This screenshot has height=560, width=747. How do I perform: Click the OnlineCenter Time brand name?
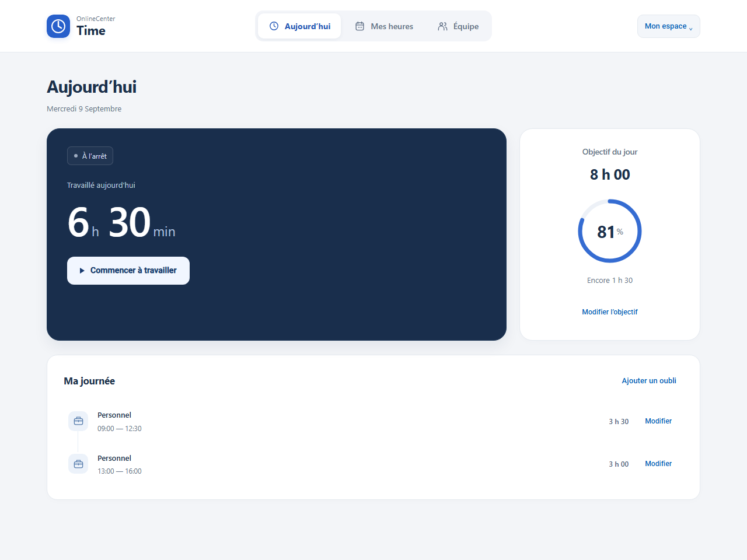pos(96,26)
